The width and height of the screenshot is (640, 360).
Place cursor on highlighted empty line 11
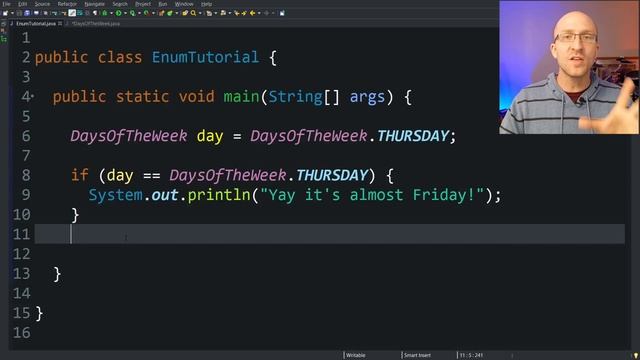pos(330,234)
